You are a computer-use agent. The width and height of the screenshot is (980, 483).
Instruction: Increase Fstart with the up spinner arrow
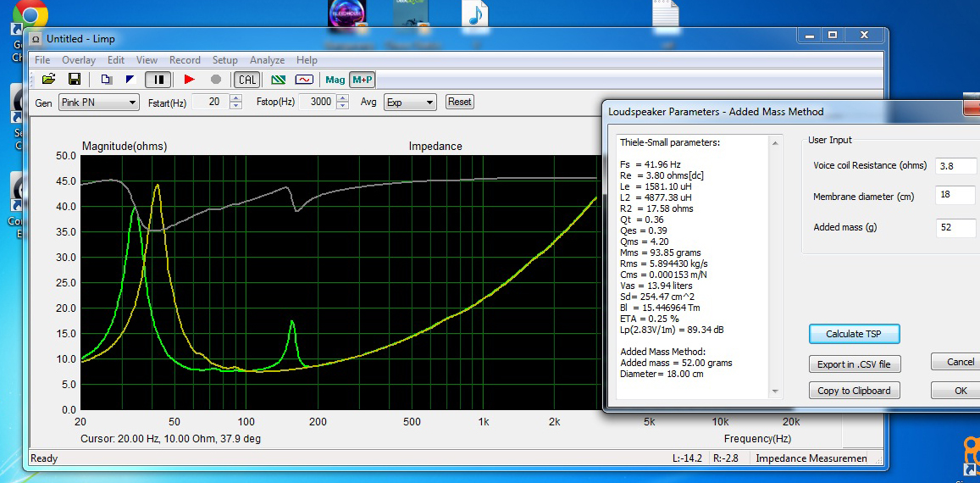coord(235,98)
